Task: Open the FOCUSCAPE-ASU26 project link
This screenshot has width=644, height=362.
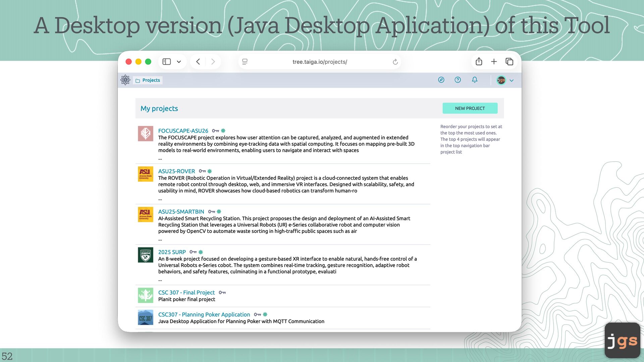Action: point(183,131)
